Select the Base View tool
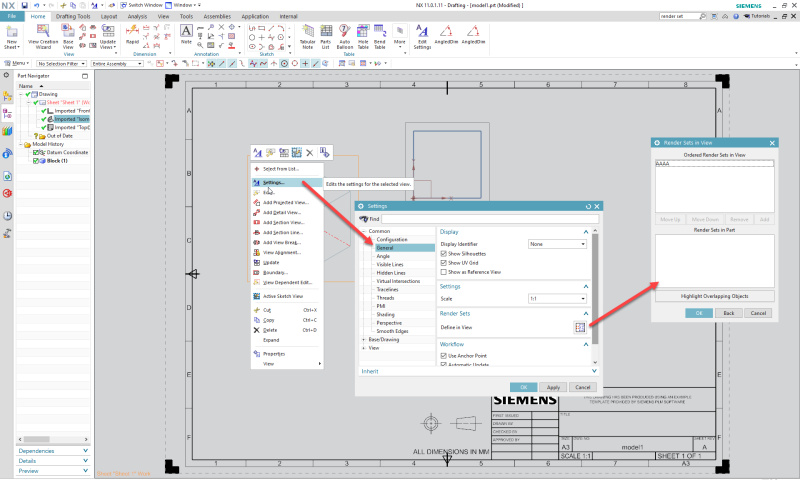 pyautogui.click(x=68, y=37)
